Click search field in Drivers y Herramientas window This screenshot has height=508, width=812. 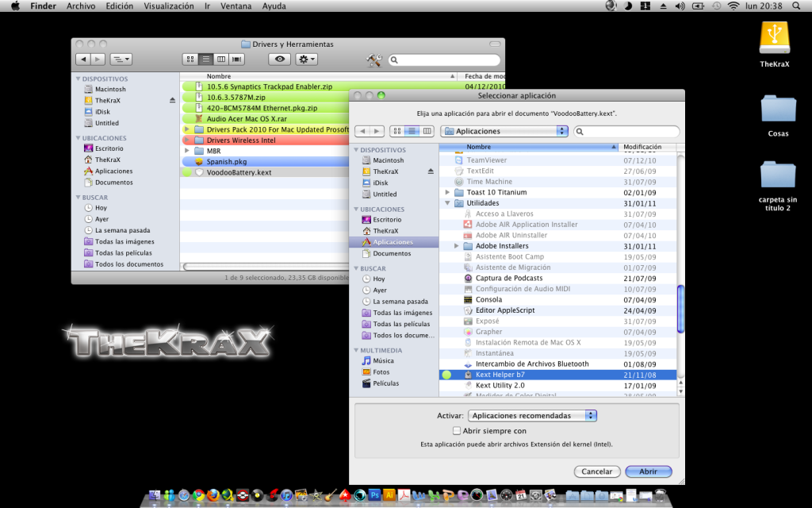pyautogui.click(x=444, y=60)
